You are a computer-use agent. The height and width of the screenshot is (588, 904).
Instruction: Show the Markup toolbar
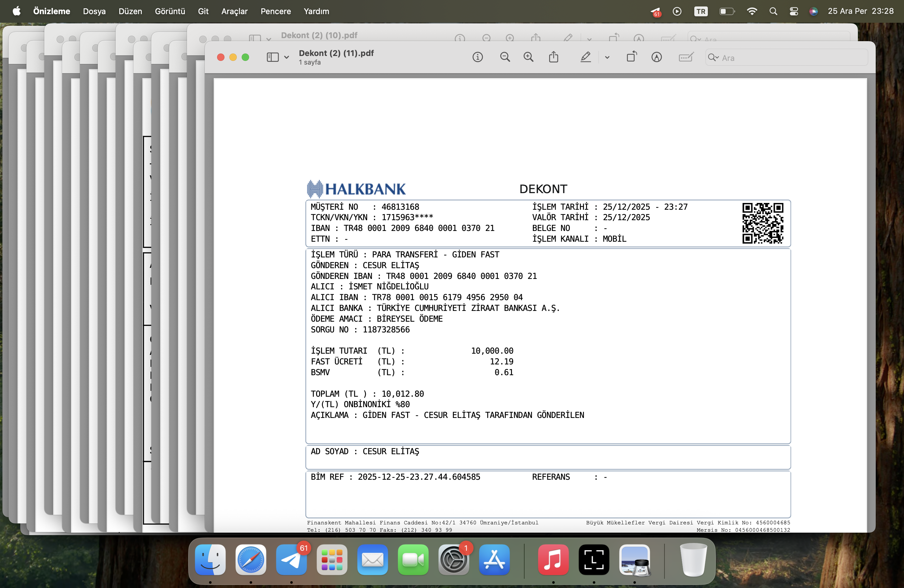[x=656, y=57]
